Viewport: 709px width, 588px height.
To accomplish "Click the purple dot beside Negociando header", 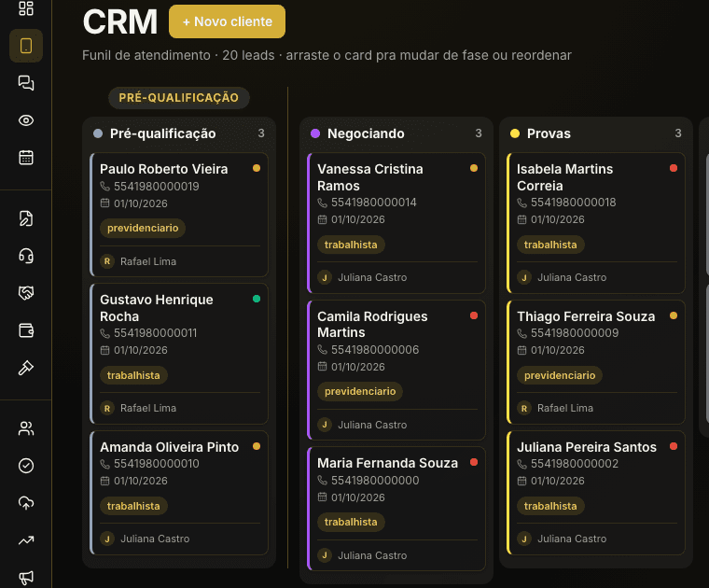I will [315, 133].
